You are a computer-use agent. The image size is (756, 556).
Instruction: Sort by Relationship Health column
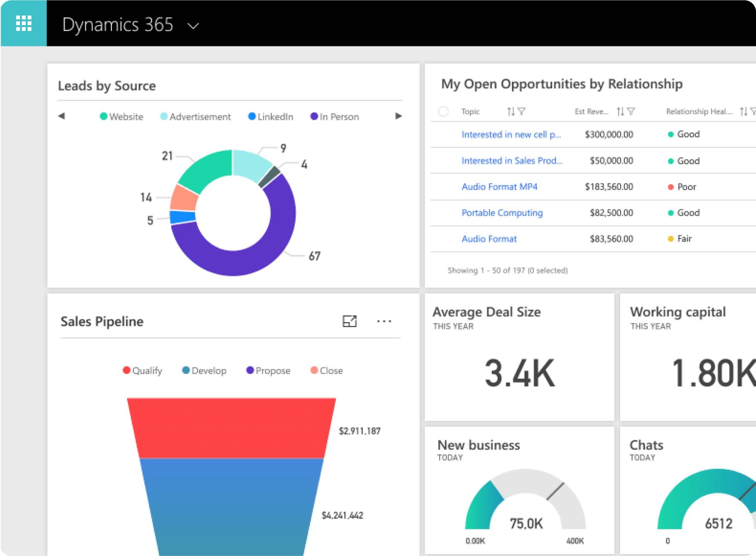click(743, 111)
